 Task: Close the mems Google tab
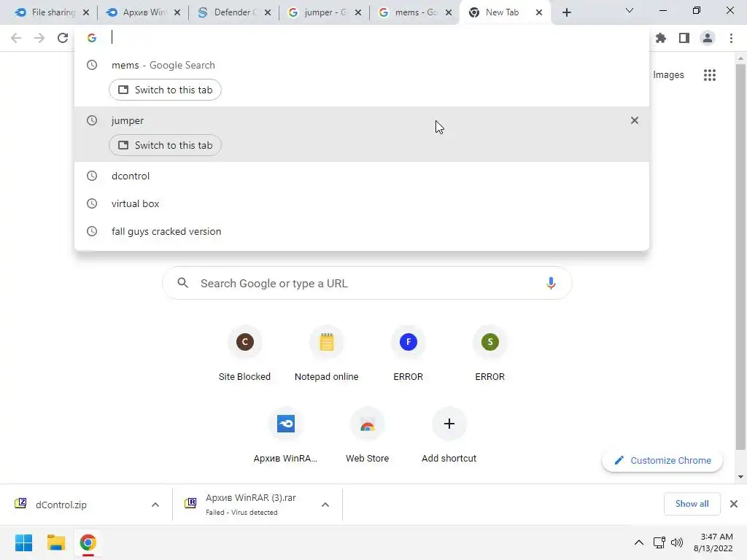[x=449, y=13]
